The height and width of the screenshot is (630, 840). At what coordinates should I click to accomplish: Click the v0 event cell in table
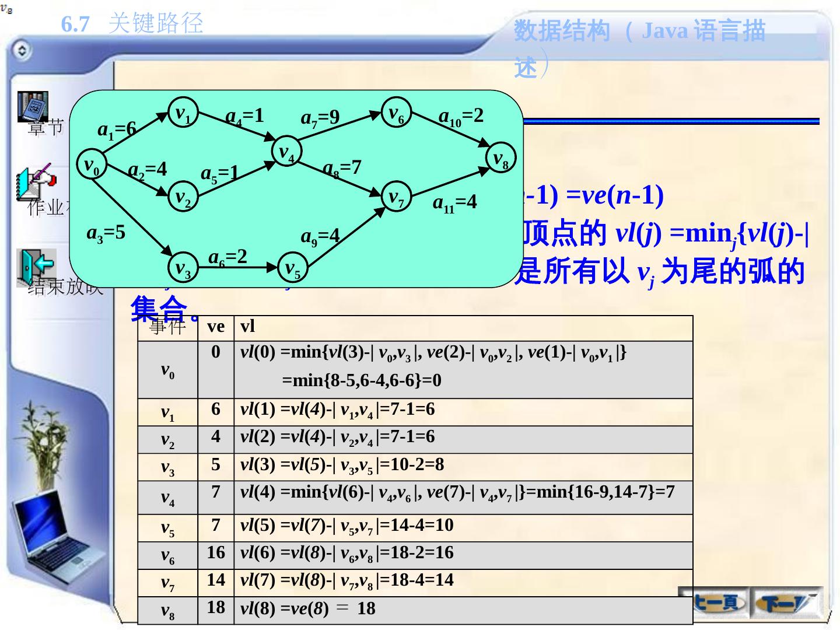coord(168,370)
